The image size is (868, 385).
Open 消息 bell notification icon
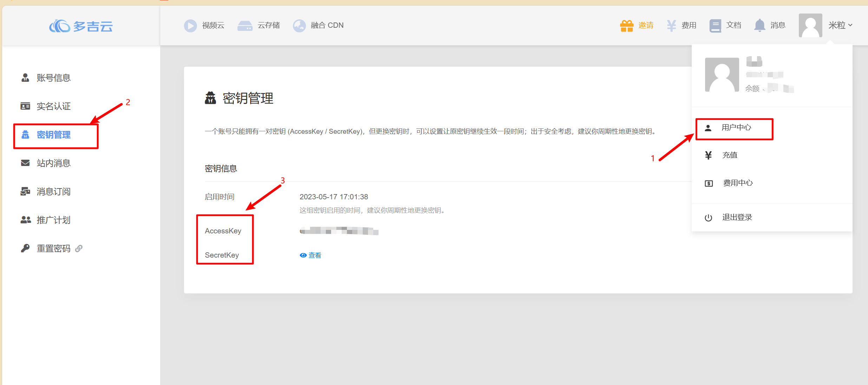[759, 26]
